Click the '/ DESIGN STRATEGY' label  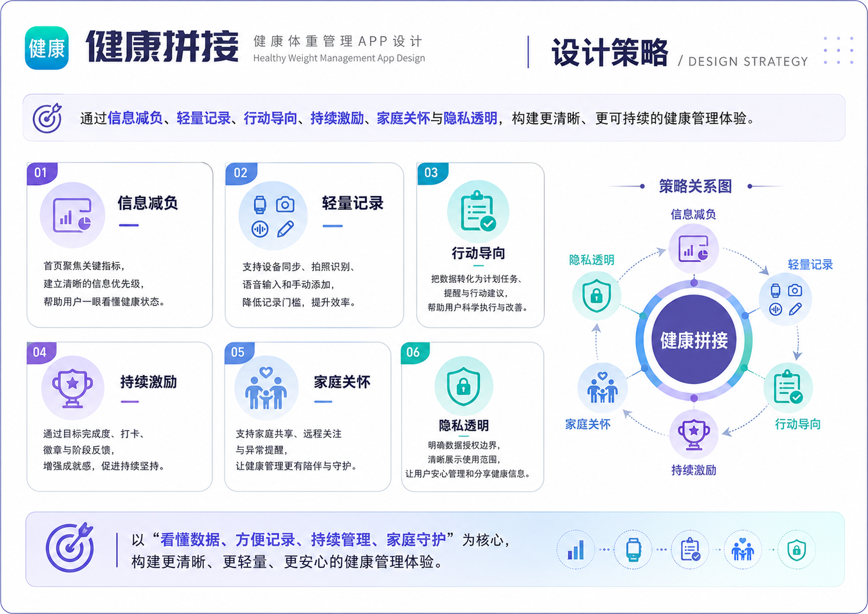click(x=743, y=62)
